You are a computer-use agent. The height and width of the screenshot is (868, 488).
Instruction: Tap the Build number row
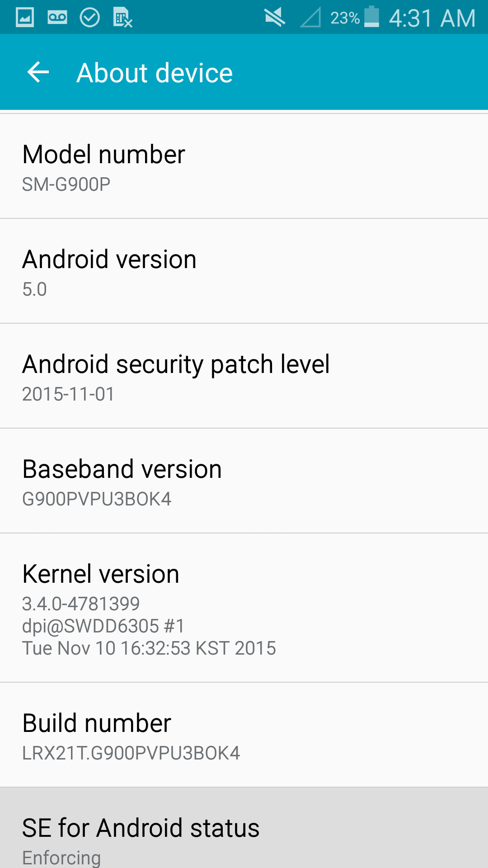pos(244,735)
